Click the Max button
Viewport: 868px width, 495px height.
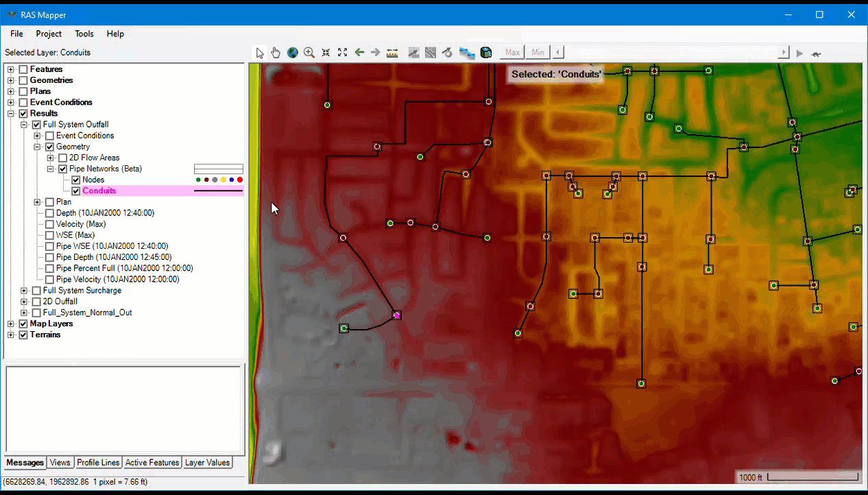click(x=512, y=53)
